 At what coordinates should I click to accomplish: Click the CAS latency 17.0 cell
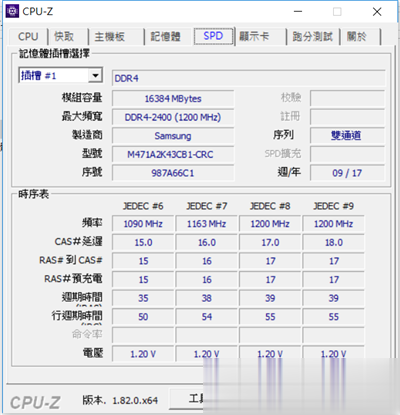tap(270, 242)
